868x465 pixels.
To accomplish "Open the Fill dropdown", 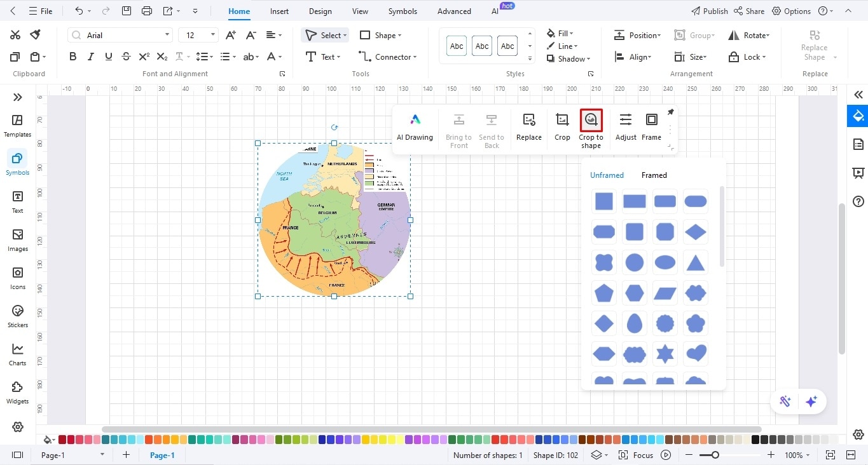I will click(x=560, y=33).
